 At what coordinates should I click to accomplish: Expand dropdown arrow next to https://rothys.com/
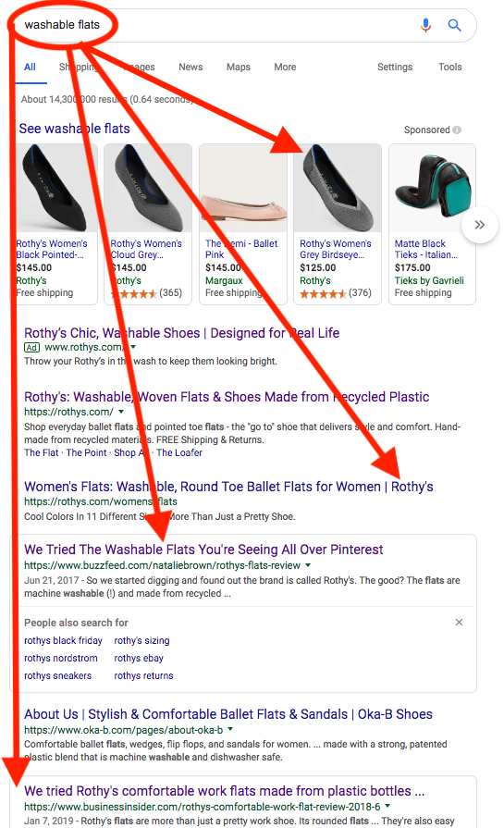click(x=121, y=412)
